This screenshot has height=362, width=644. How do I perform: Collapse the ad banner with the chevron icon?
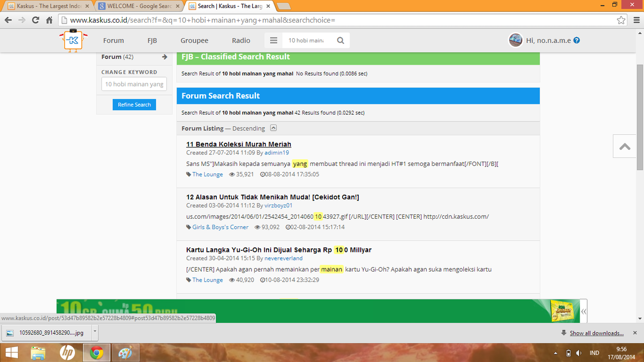coord(584,311)
